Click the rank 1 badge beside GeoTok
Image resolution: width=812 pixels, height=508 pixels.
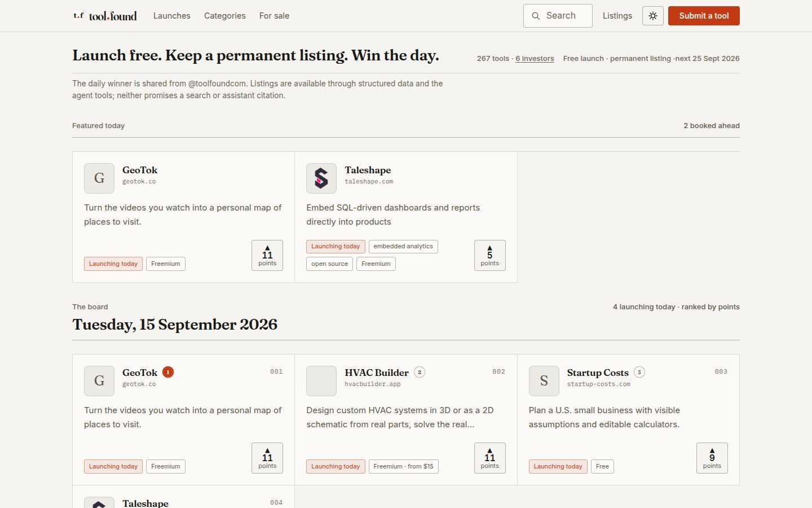tap(168, 372)
